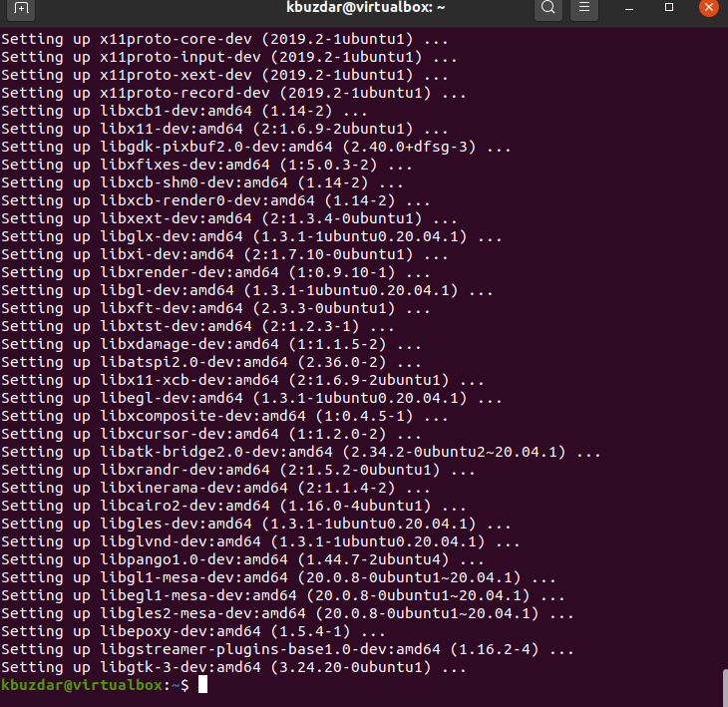Click the libxdamage-dev:amd64 line
The width and height of the screenshot is (728, 707).
(211, 344)
